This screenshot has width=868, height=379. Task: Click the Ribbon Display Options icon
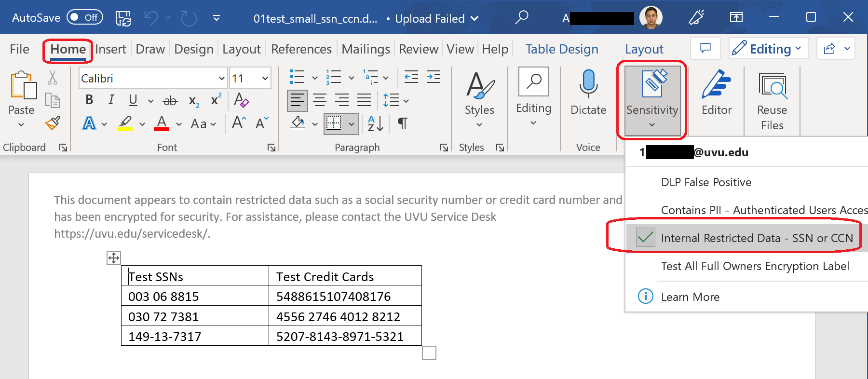(x=736, y=17)
